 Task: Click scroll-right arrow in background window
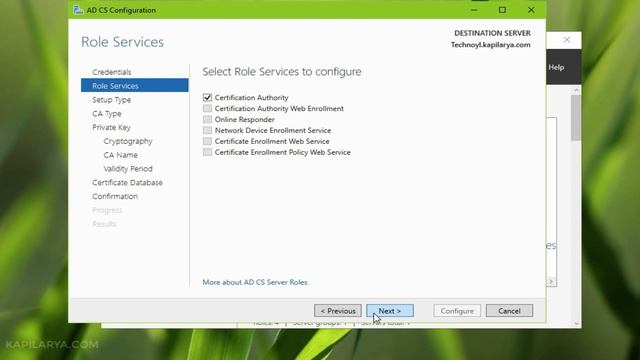(551, 282)
